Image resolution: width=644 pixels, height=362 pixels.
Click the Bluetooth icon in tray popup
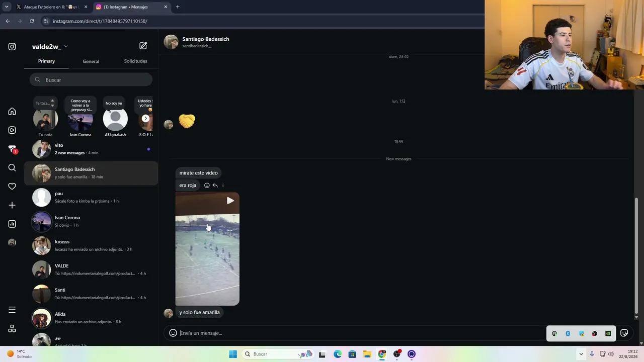click(568, 333)
